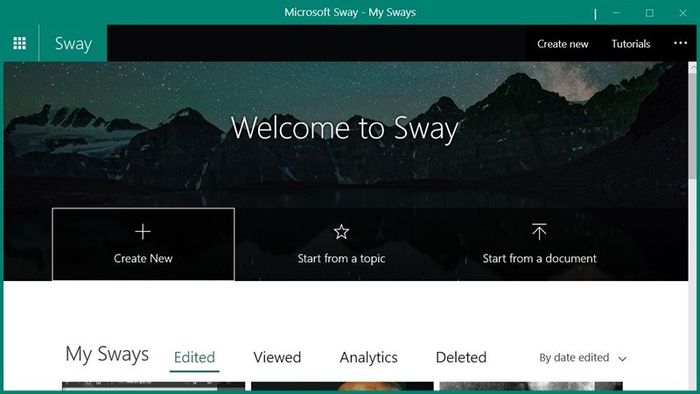Click the star icon for topic start

click(x=341, y=232)
